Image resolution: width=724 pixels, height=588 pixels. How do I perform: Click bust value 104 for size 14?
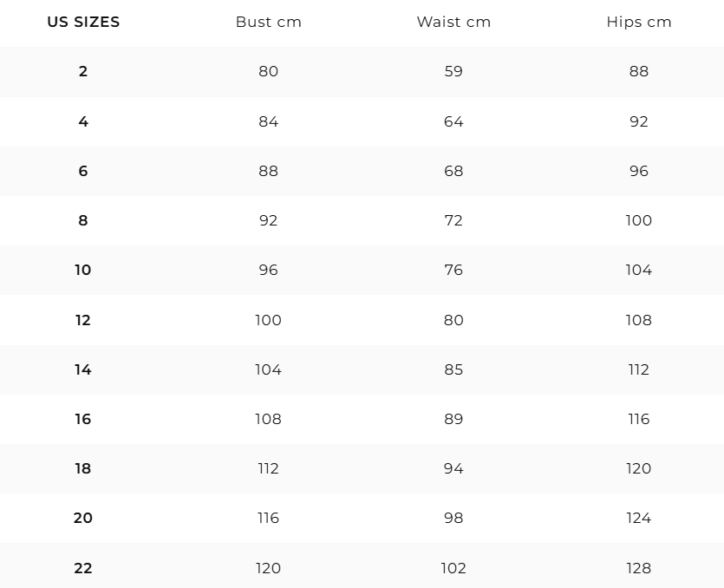pos(268,369)
